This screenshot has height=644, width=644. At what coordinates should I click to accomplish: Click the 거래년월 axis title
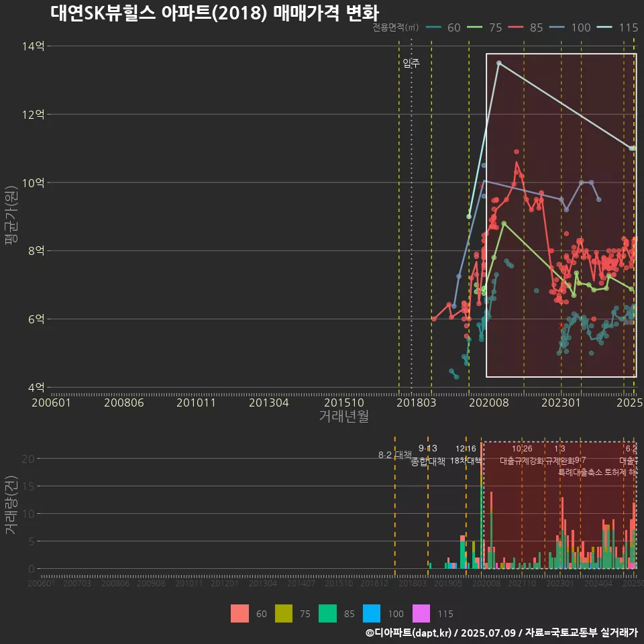pyautogui.click(x=343, y=416)
